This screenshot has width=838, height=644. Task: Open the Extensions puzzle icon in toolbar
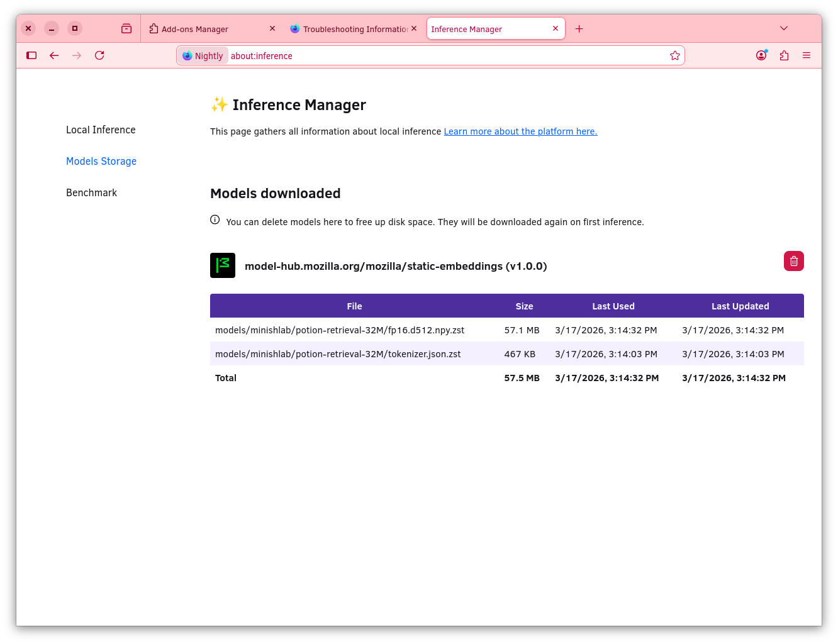pyautogui.click(x=784, y=55)
